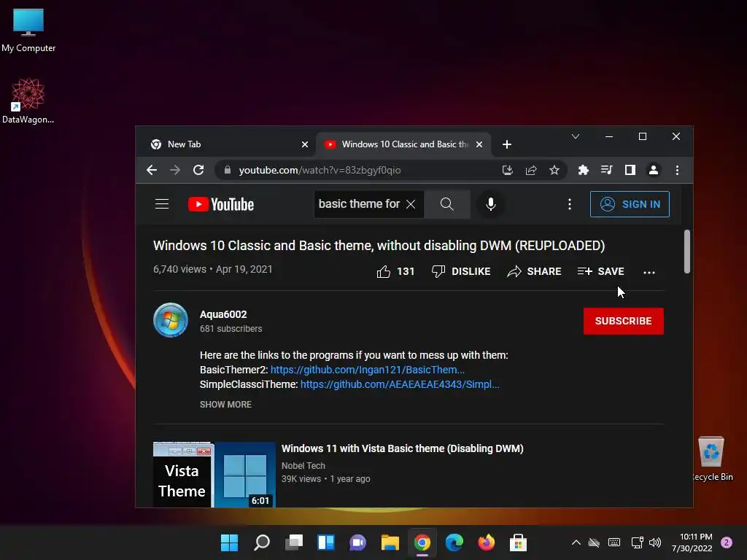Open clock and date 10:11 PM

692,542
